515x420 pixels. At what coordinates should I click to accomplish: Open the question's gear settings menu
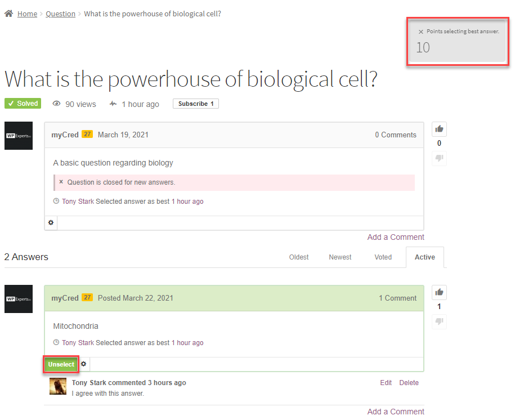51,223
